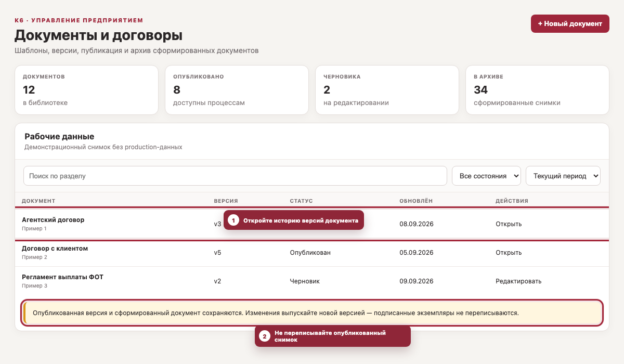Create a new document with + Новый документ
Viewport: 624px width, 364px height.
point(570,23)
